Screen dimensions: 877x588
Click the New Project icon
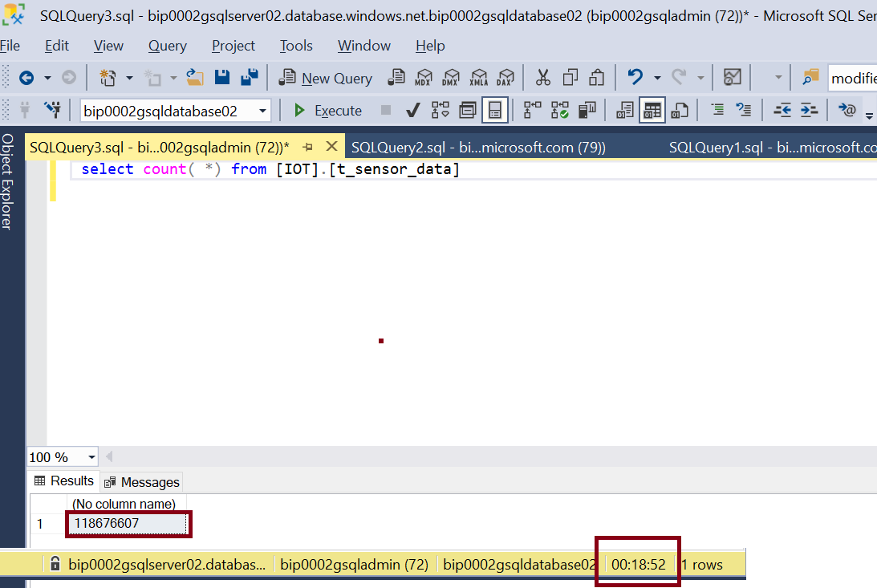click(x=108, y=78)
